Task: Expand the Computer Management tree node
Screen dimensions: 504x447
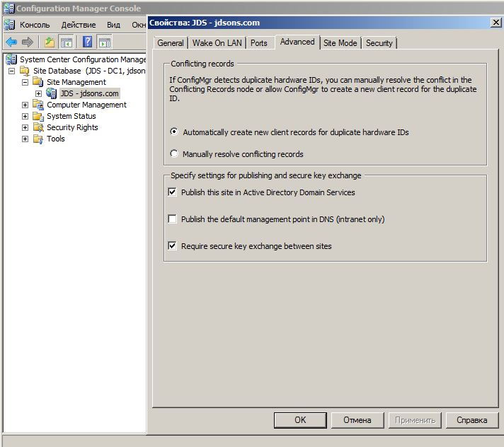Action: click(x=25, y=105)
